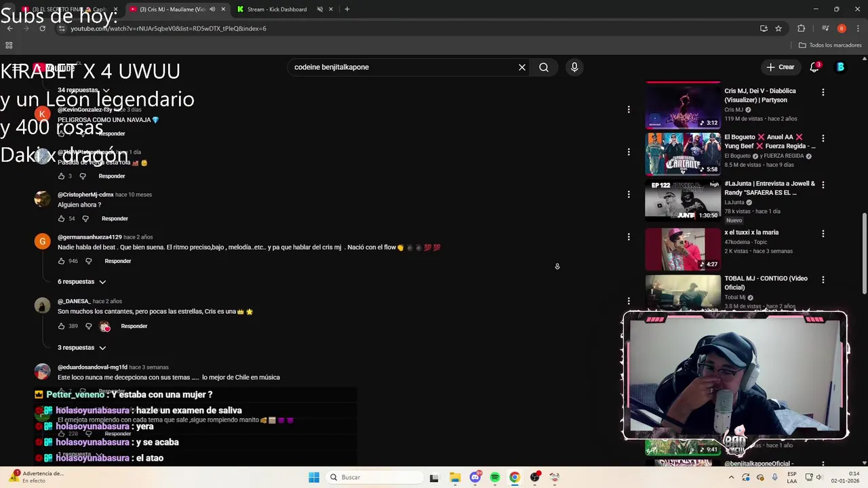The height and width of the screenshot is (488, 868).
Task: Open the #LaJunta Jowell & Randy thumbnail
Action: 683,200
